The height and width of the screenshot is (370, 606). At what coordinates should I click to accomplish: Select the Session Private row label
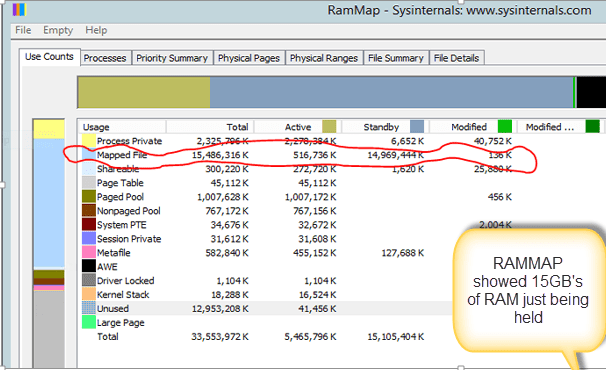[129, 239]
